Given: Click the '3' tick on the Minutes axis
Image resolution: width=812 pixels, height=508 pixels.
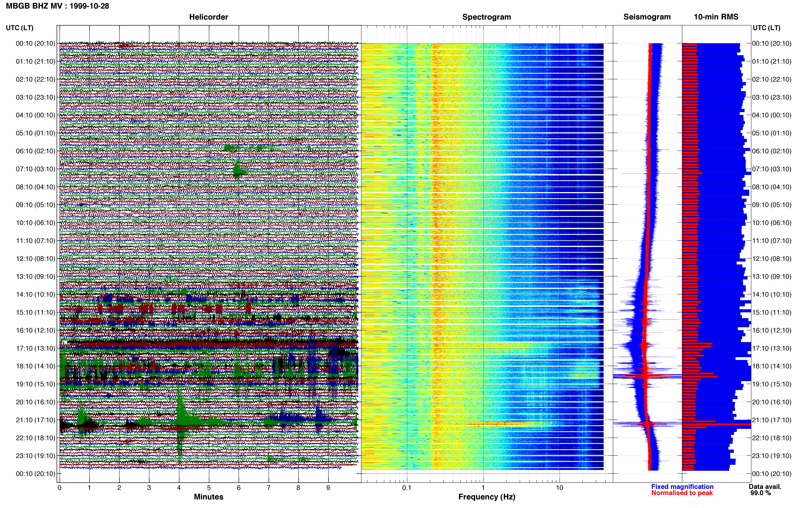Looking at the screenshot, I should (x=149, y=488).
